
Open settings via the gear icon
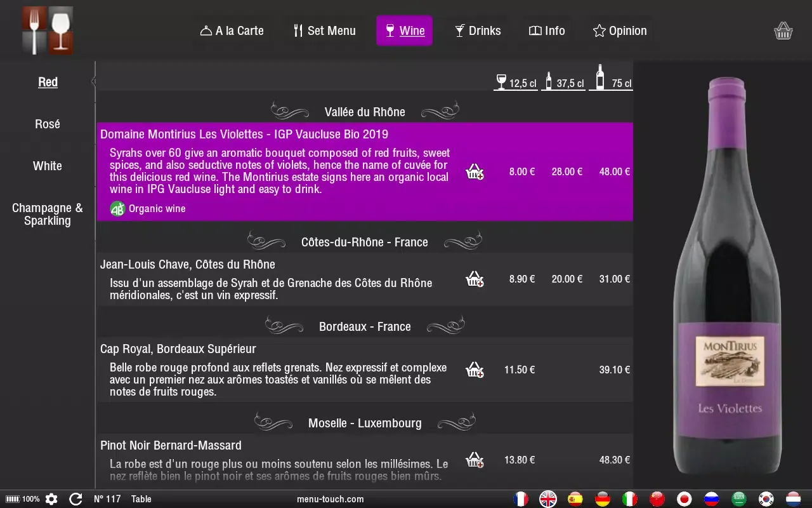tap(51, 499)
